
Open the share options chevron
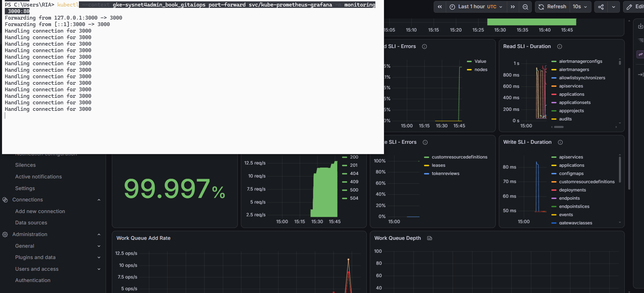[x=613, y=7]
